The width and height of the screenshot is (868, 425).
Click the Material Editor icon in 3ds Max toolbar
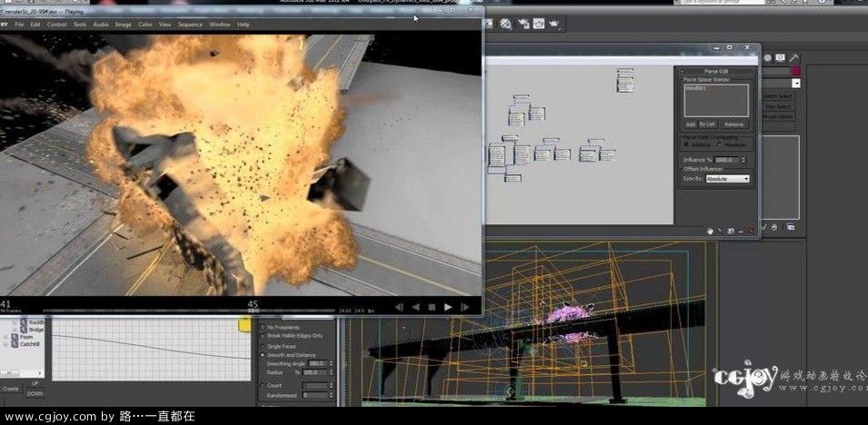coord(505,24)
